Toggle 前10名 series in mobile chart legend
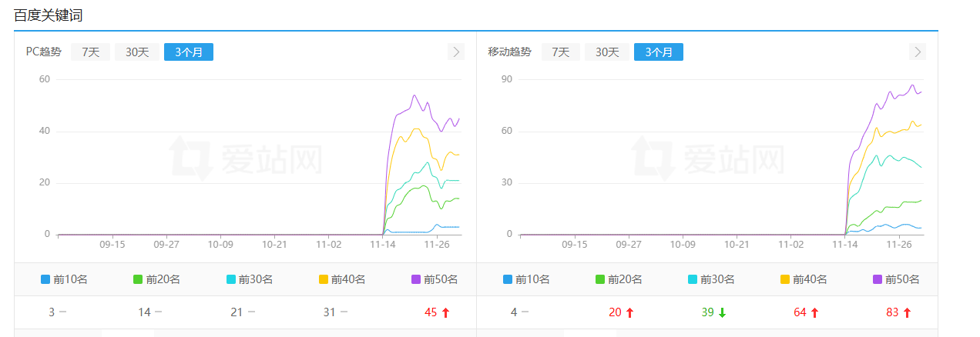980x337 pixels. (526, 279)
